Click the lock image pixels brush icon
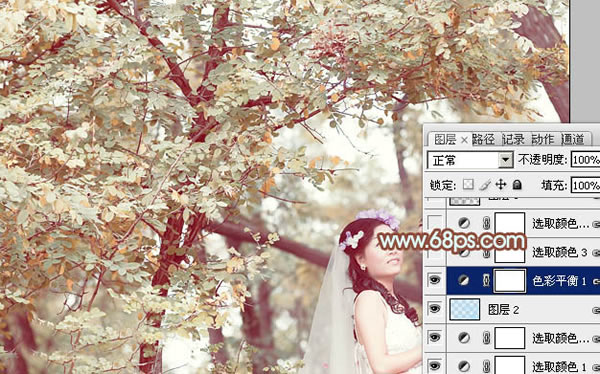Screen dimensions: 600x374 point(485,185)
